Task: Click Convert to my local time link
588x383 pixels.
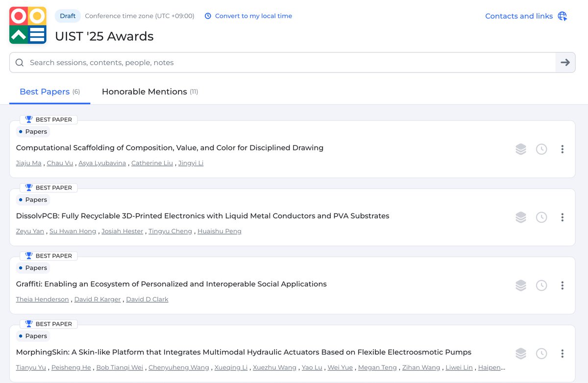Action: (253, 16)
